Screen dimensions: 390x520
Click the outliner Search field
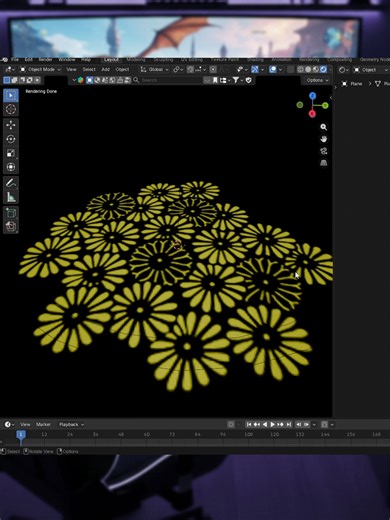(167, 80)
